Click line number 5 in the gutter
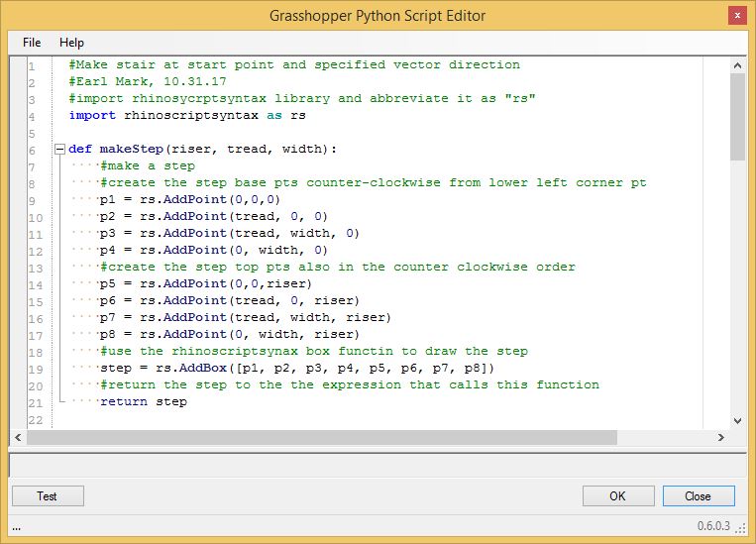756x544 pixels. pyautogui.click(x=32, y=134)
